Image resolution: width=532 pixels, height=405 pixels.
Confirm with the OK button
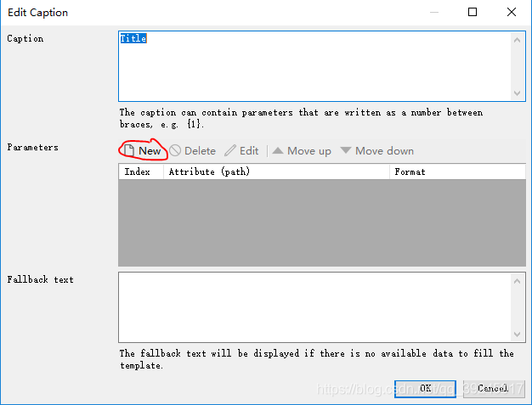tap(426, 388)
